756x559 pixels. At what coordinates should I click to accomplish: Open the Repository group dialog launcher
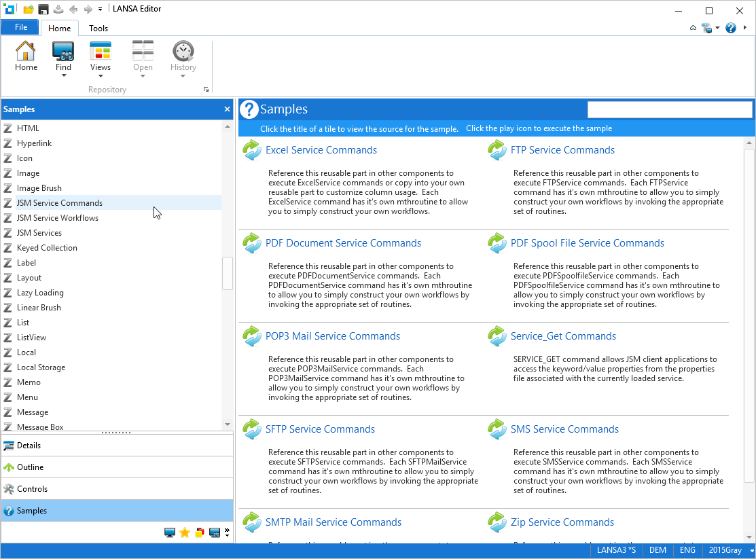pos(206,89)
